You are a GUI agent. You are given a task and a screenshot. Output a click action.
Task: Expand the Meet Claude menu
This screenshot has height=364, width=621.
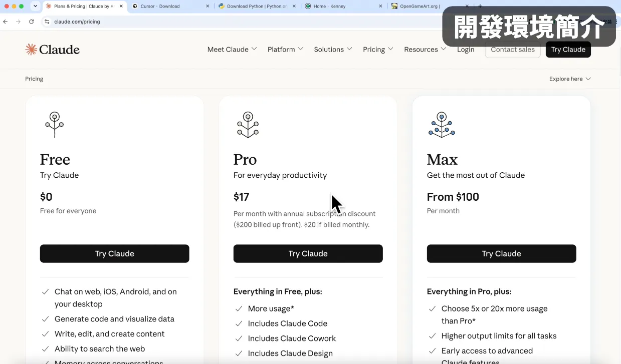[x=232, y=49]
